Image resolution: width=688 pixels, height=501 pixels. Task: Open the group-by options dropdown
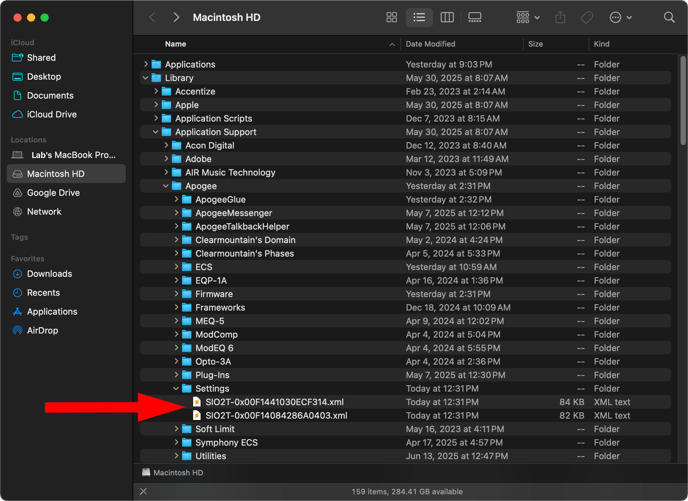(x=528, y=17)
